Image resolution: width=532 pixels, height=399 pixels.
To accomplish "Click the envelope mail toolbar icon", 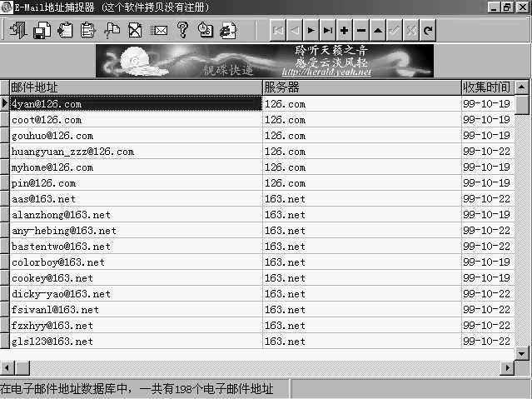I will [159, 30].
